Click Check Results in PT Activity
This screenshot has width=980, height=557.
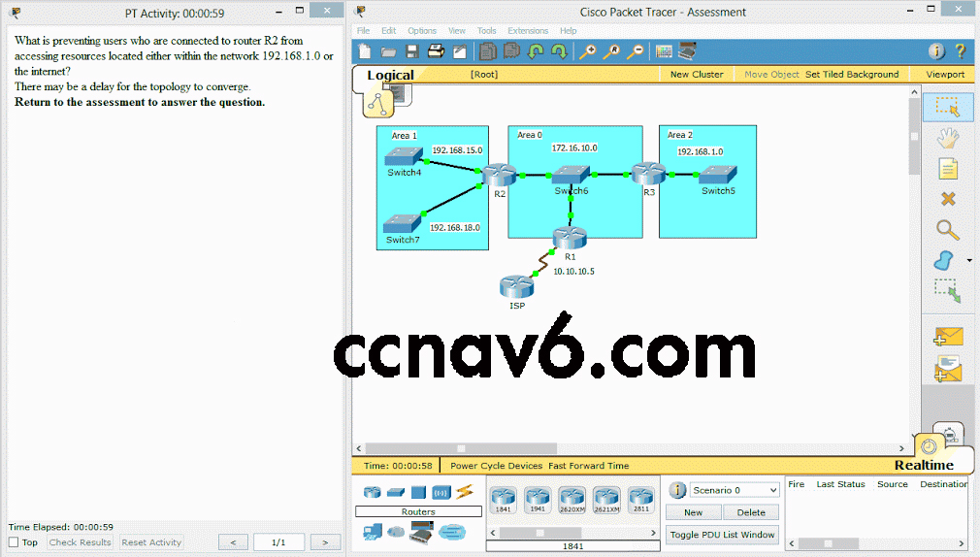tap(80, 542)
